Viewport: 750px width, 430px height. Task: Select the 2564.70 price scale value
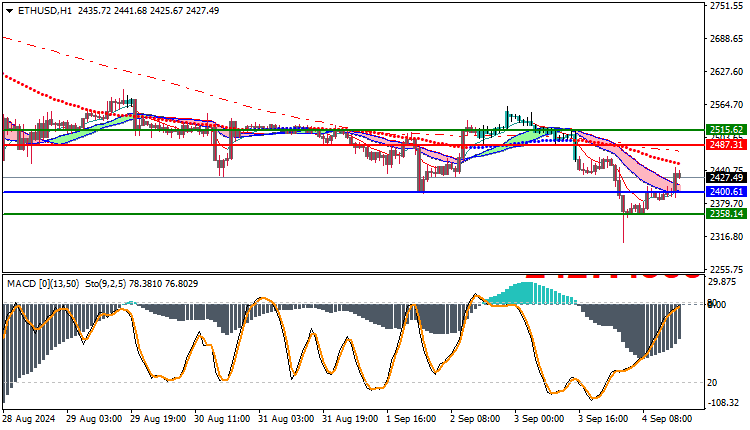click(727, 105)
